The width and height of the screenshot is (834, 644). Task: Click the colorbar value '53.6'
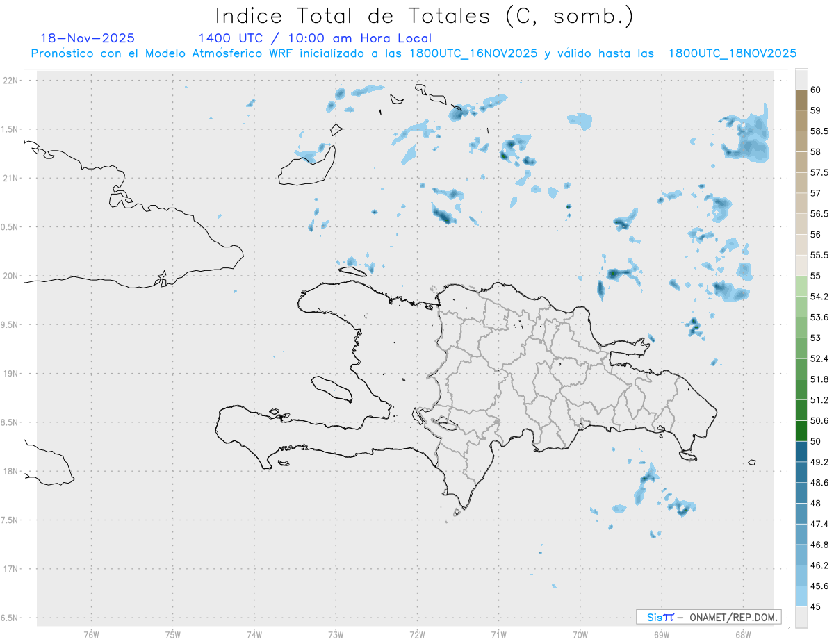point(819,317)
